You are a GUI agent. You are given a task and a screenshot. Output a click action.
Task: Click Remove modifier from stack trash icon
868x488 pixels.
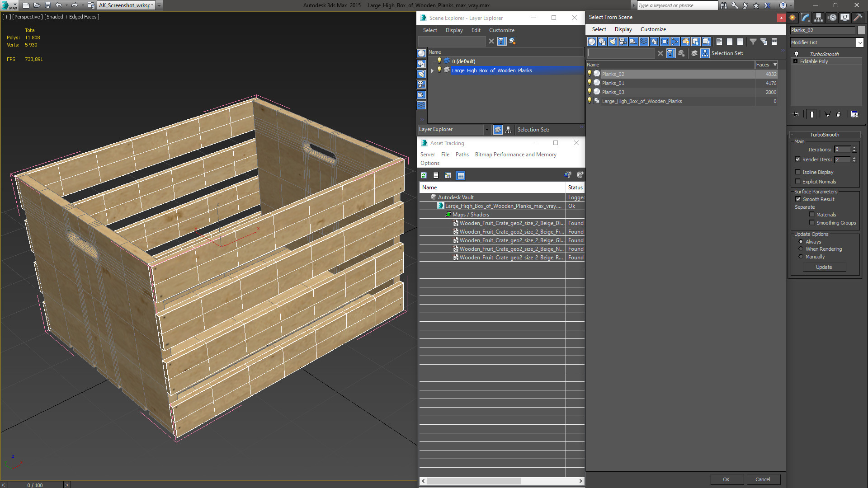(838, 114)
